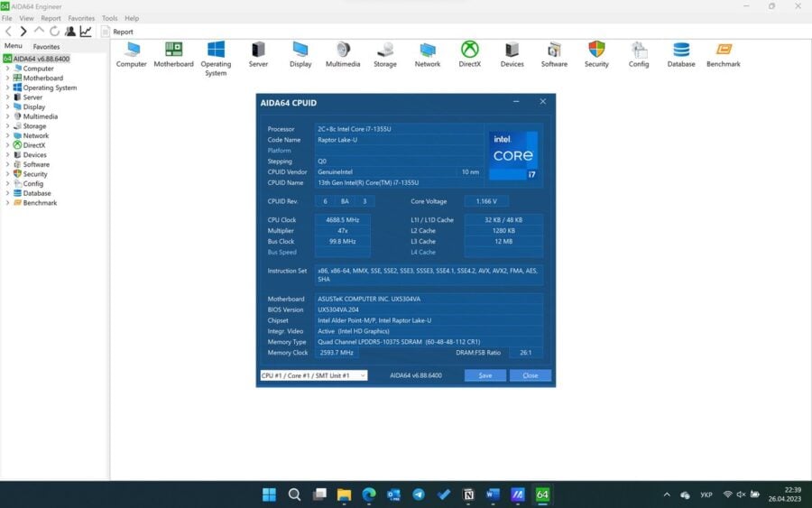Select Benchmark in the sidebar tree
This screenshot has height=508, width=812.
point(40,203)
